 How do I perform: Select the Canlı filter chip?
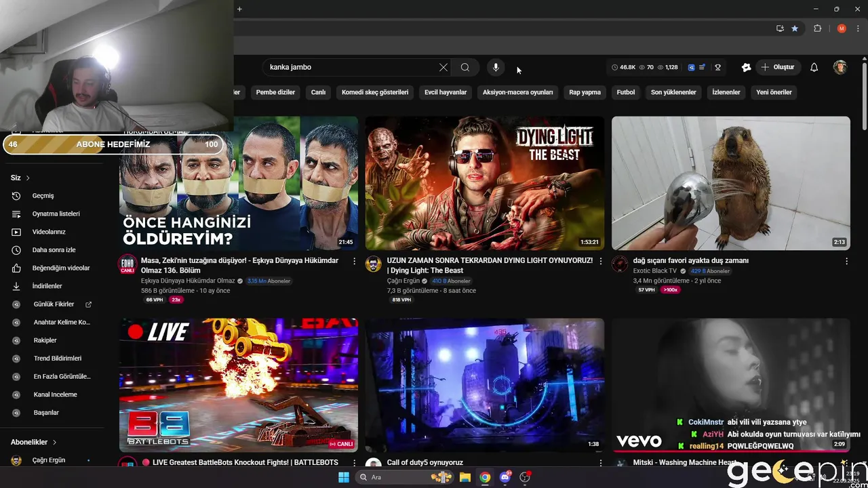pyautogui.click(x=318, y=92)
